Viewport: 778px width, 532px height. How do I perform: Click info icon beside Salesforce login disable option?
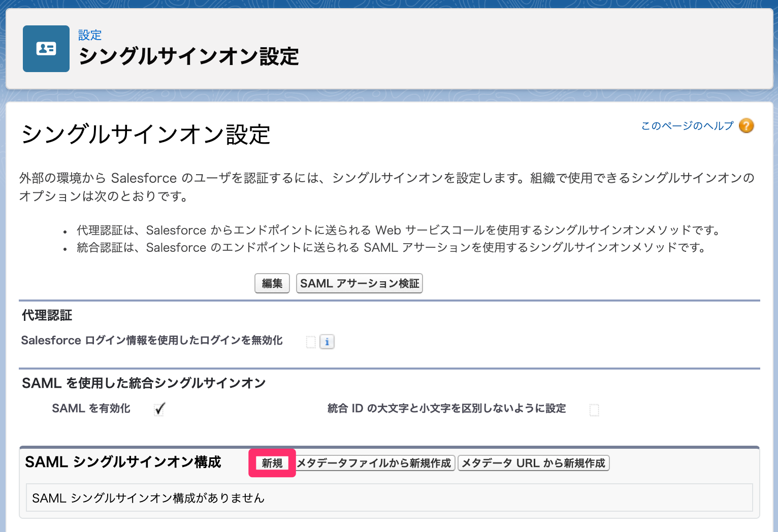coord(327,342)
